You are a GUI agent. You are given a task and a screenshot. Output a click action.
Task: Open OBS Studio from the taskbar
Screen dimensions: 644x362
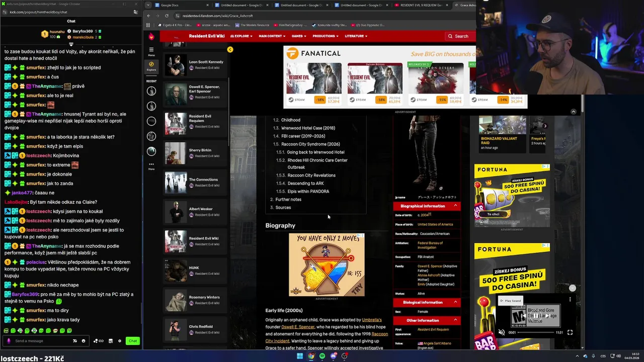(344, 356)
